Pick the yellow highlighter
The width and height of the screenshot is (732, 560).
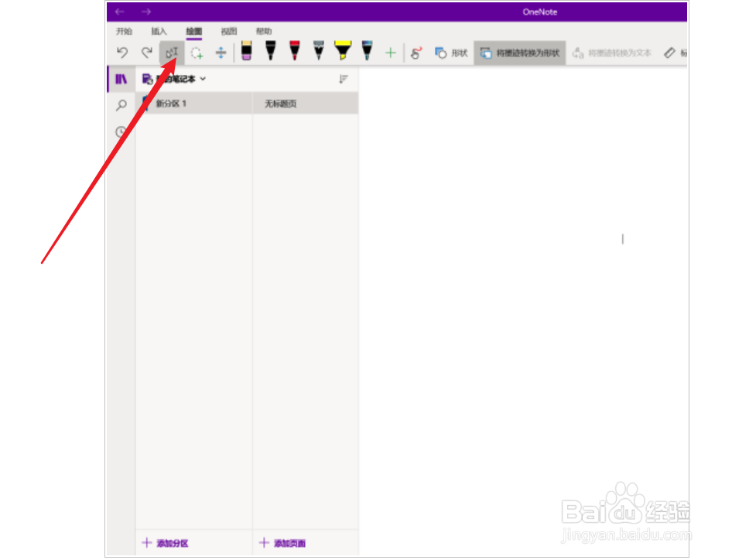343,51
